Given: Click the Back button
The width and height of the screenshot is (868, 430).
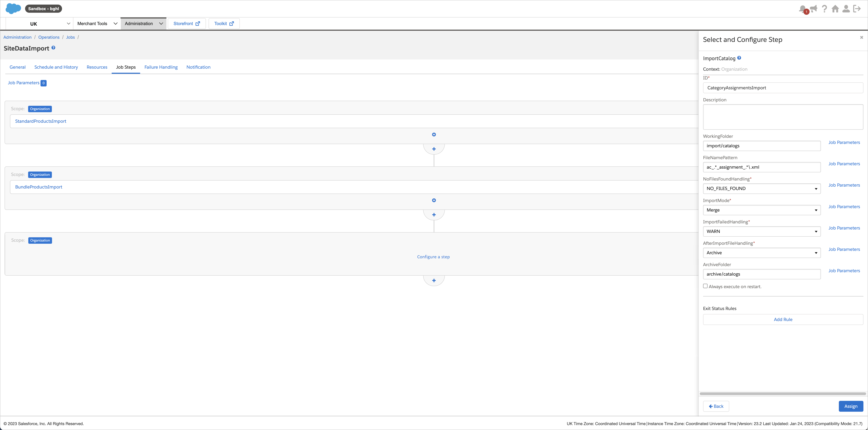Looking at the screenshot, I should pyautogui.click(x=716, y=406).
